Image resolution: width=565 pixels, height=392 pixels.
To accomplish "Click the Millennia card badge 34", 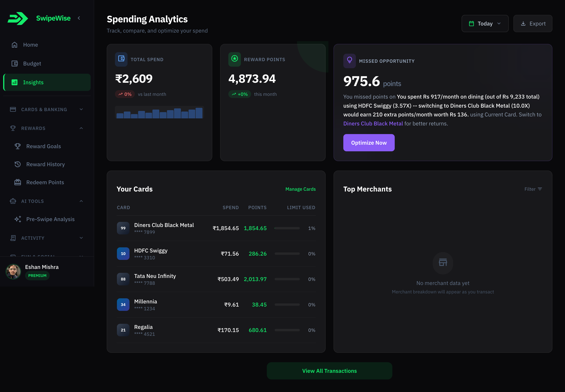I will point(123,305).
